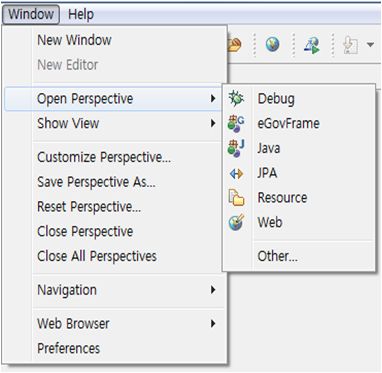Select Reset Perspective... item

tap(89, 207)
